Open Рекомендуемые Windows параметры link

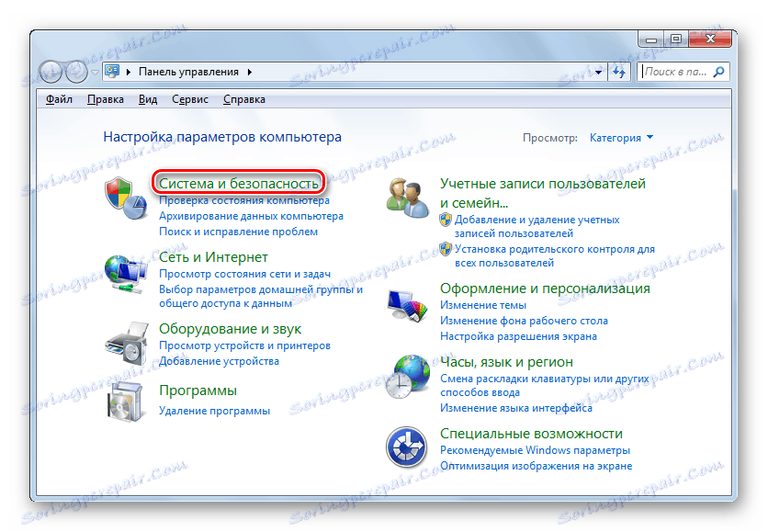pos(535,450)
